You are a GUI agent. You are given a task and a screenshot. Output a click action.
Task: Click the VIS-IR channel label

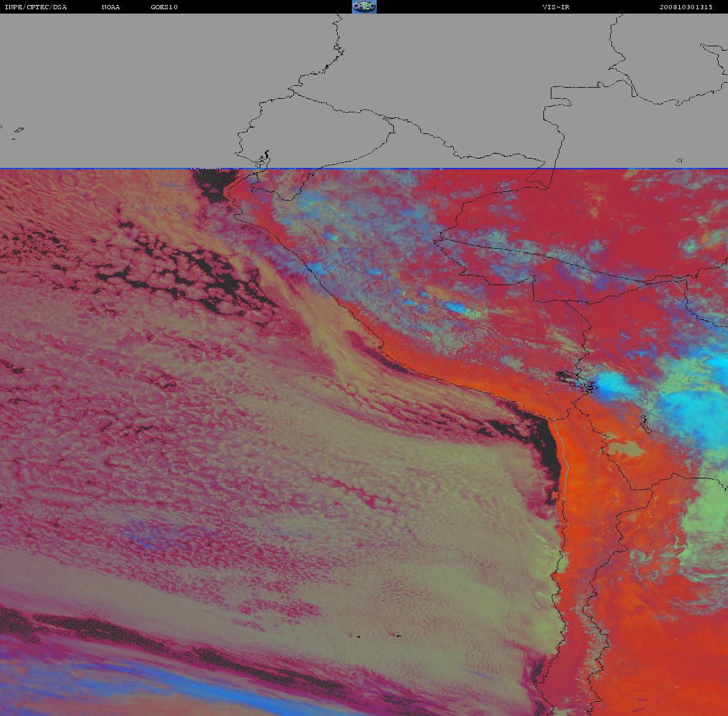coord(556,7)
